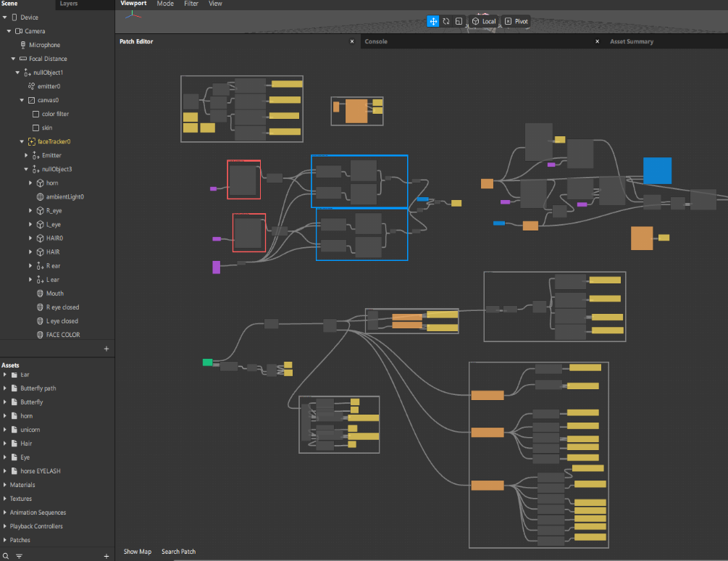Screen dimensions: 728x561
Task: Open the Asset Summary tab
Action: pyautogui.click(x=632, y=41)
